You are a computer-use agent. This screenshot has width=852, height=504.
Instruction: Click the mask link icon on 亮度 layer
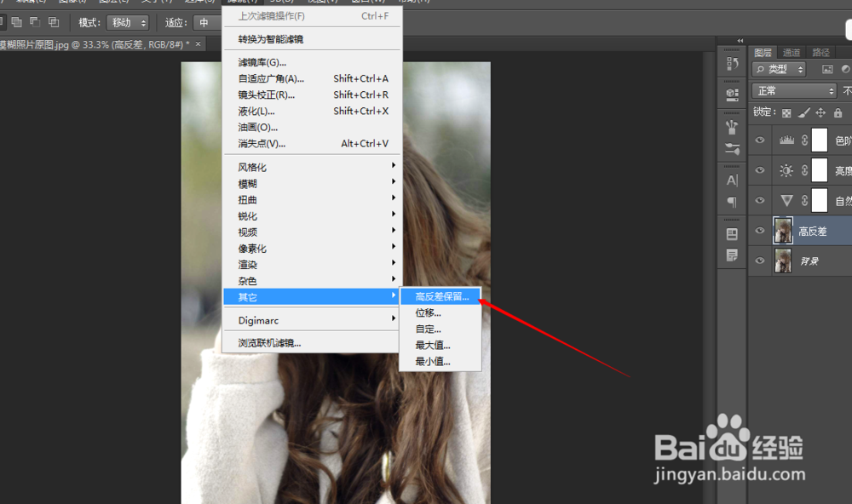(x=805, y=170)
